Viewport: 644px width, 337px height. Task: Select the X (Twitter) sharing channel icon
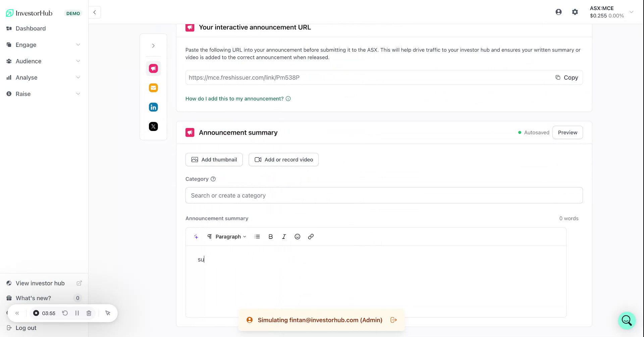coord(153,126)
